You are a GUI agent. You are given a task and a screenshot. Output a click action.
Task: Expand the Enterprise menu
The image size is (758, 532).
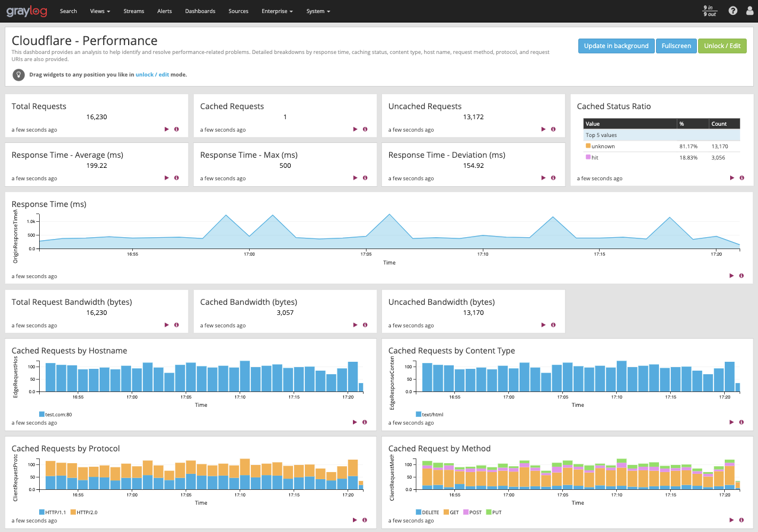pos(276,11)
